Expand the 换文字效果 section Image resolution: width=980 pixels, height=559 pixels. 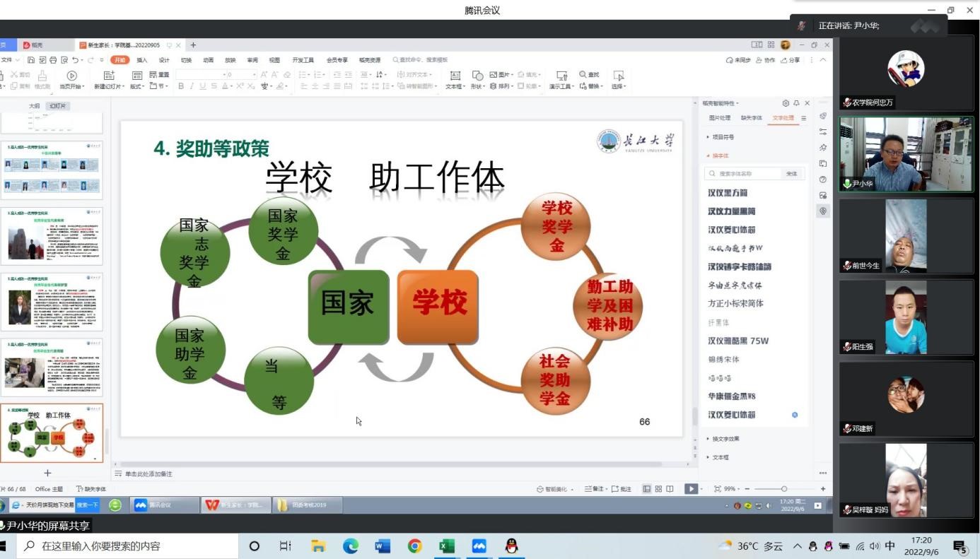click(725, 439)
